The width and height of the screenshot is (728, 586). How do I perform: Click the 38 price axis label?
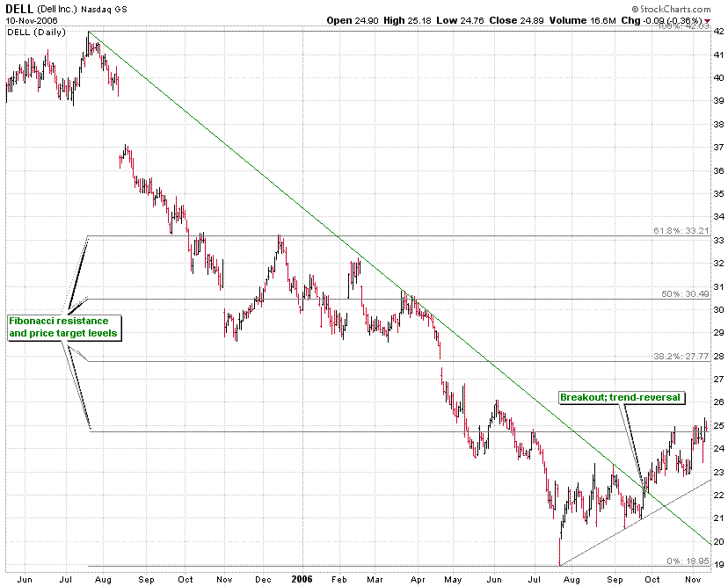pos(718,125)
